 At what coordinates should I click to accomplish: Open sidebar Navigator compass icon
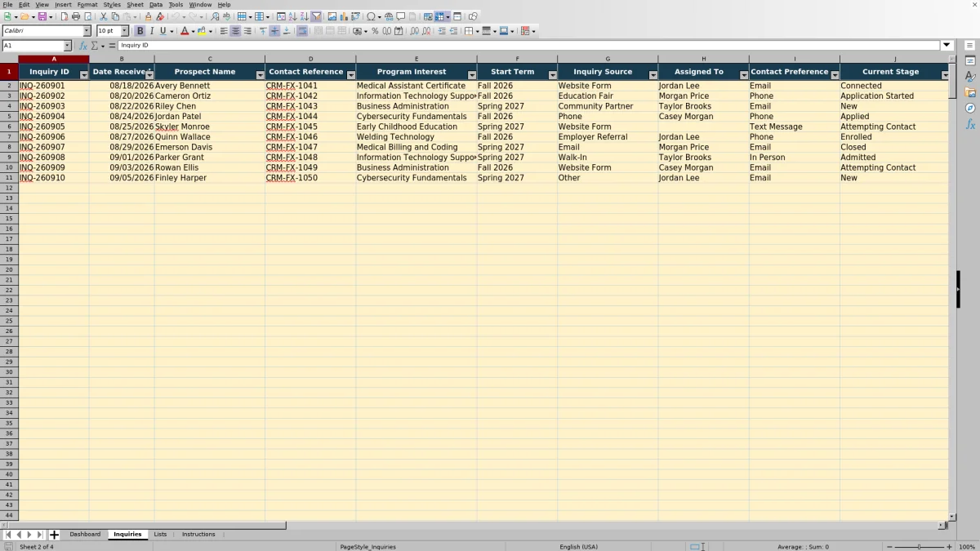[x=970, y=108]
